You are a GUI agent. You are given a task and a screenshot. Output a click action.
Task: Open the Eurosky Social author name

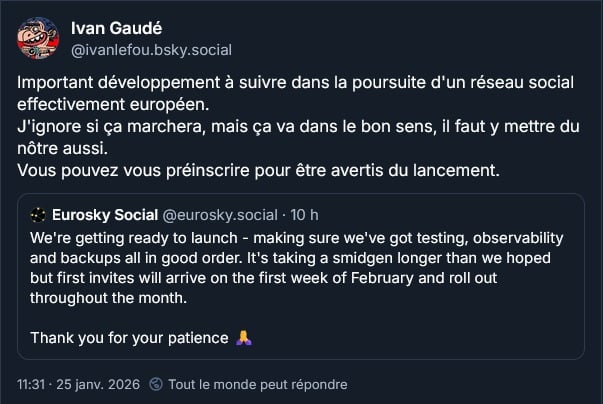click(104, 214)
